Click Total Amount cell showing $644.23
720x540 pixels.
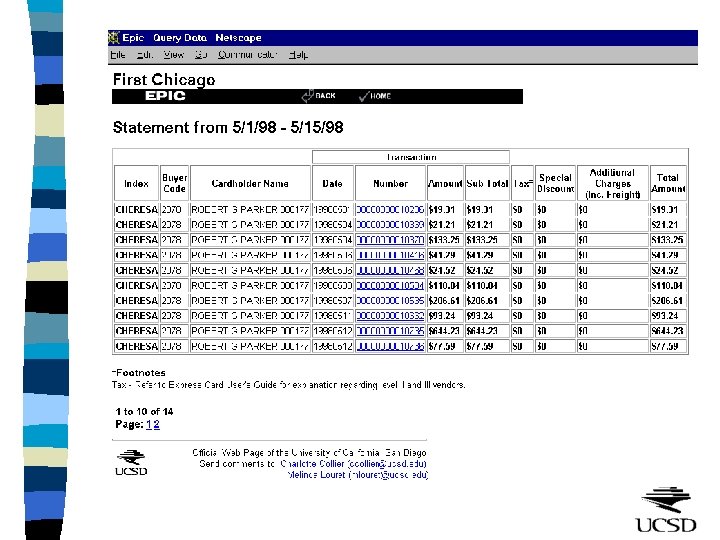click(x=668, y=331)
